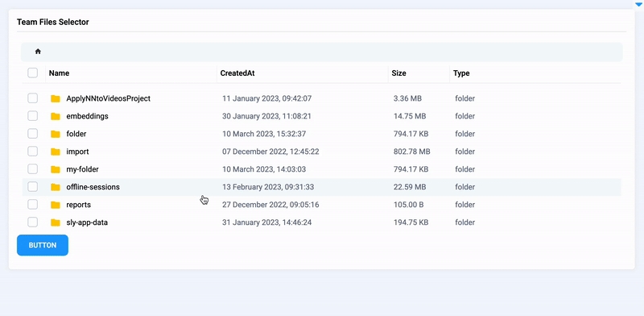Open the my-folder name
The height and width of the screenshot is (316, 644).
click(x=82, y=169)
